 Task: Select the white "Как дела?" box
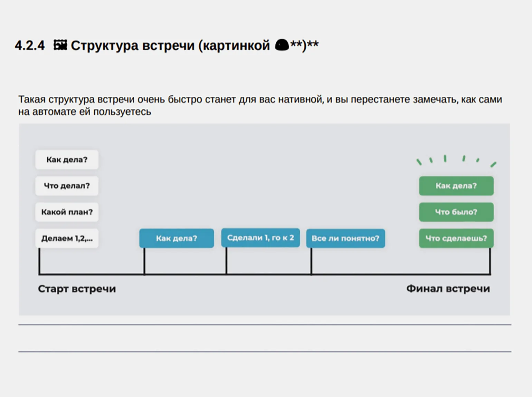click(x=67, y=159)
